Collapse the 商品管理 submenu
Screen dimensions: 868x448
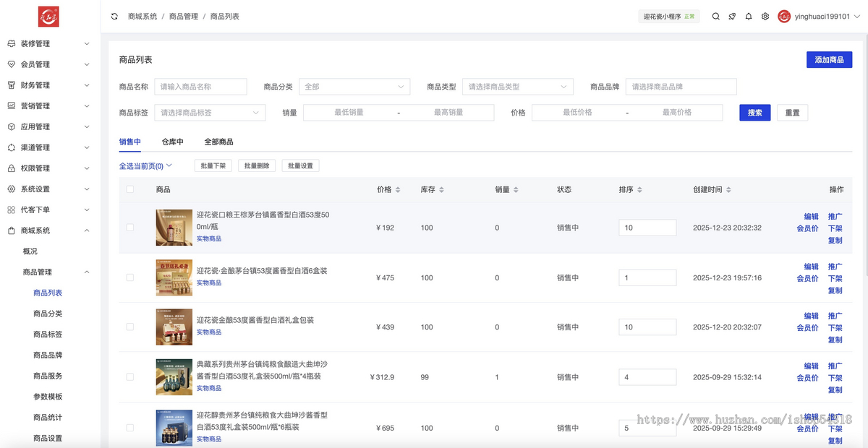(x=87, y=272)
